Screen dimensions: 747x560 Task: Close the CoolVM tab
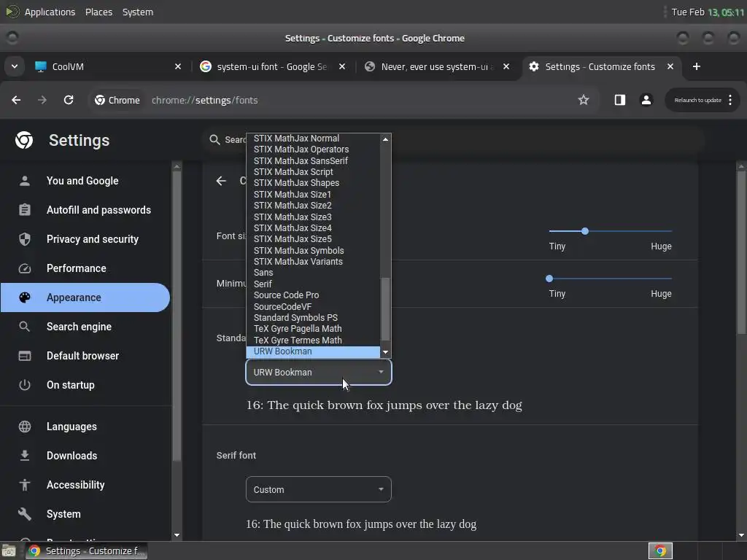178,66
